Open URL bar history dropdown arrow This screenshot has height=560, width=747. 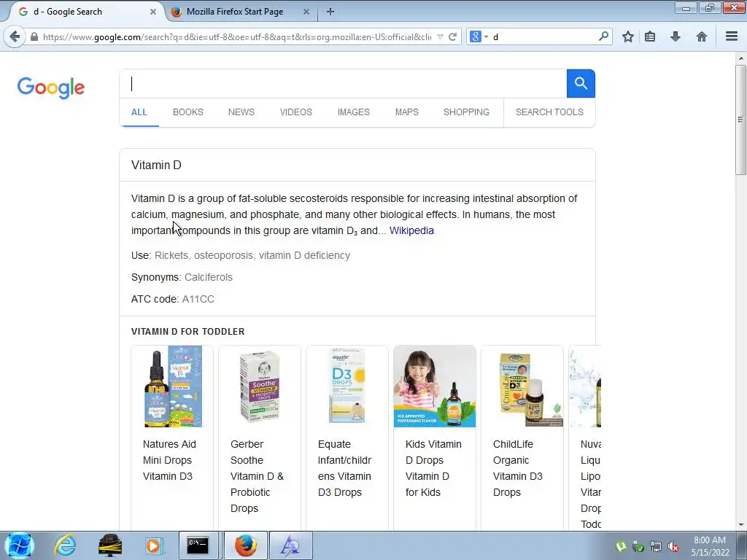pos(440,37)
